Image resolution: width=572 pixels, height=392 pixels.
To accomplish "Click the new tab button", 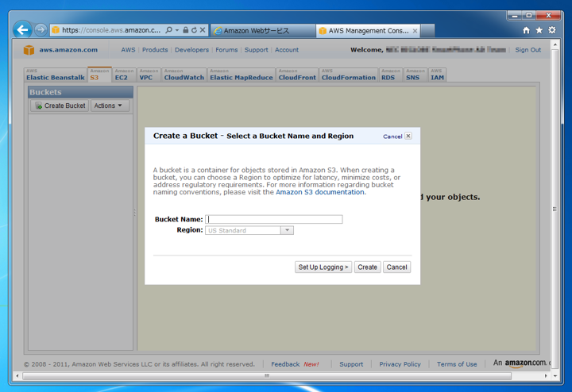I will pyautogui.click(x=427, y=31).
